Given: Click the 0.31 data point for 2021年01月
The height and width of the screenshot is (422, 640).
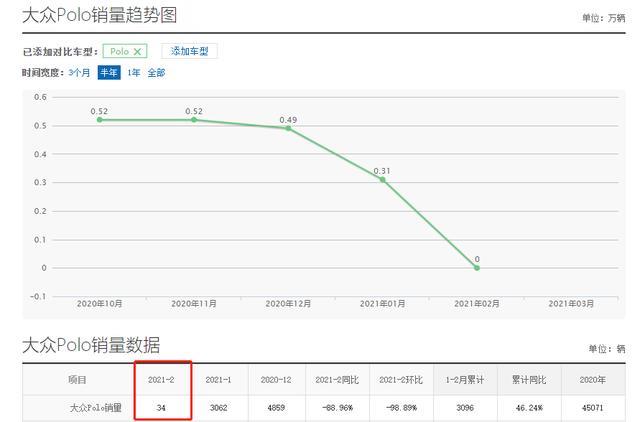Looking at the screenshot, I should coord(382,180).
